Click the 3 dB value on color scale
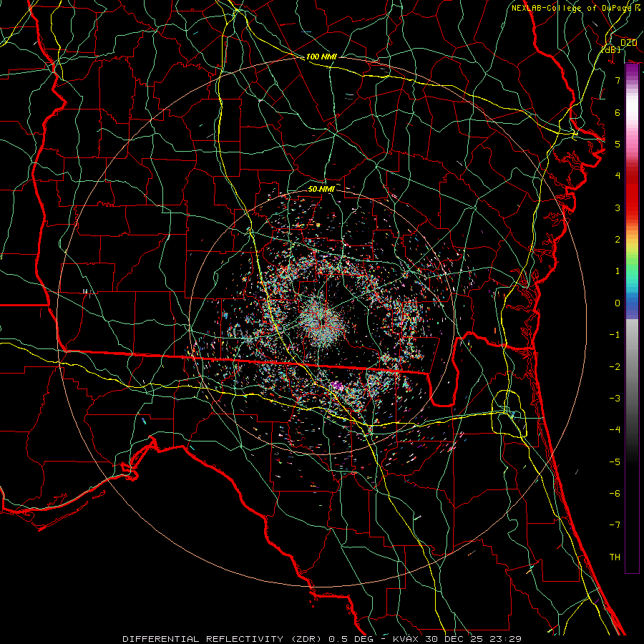 [618, 208]
